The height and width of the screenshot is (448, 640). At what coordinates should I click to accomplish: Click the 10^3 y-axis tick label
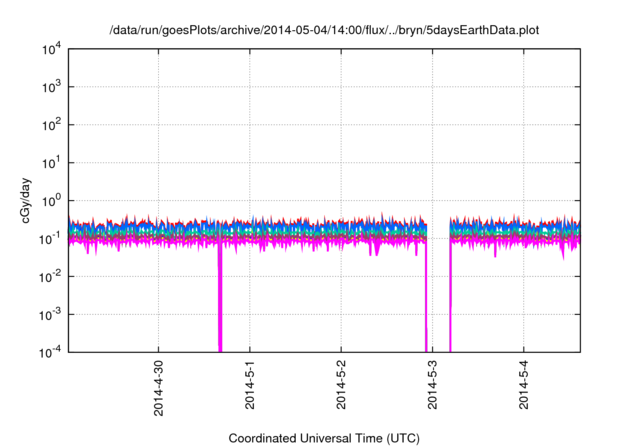pos(52,87)
